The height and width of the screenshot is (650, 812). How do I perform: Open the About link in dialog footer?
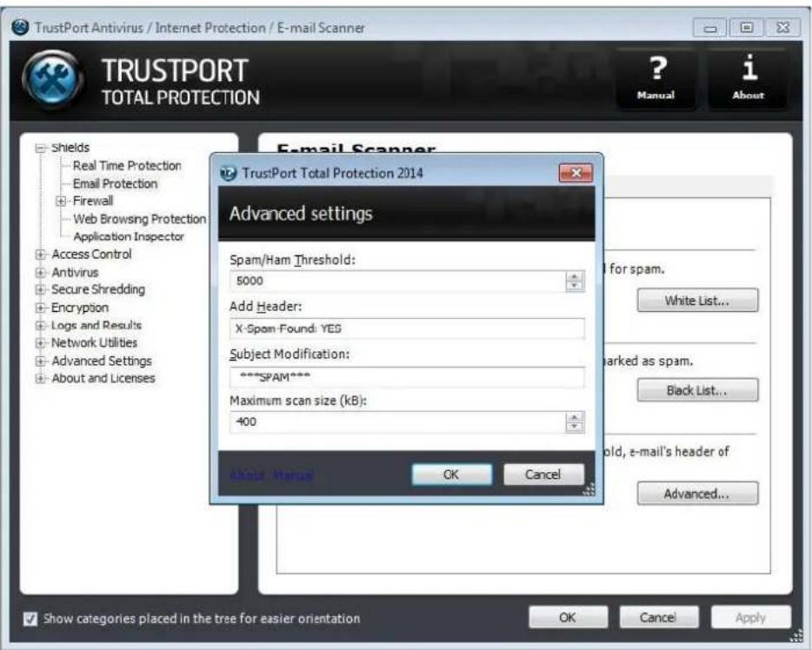248,474
